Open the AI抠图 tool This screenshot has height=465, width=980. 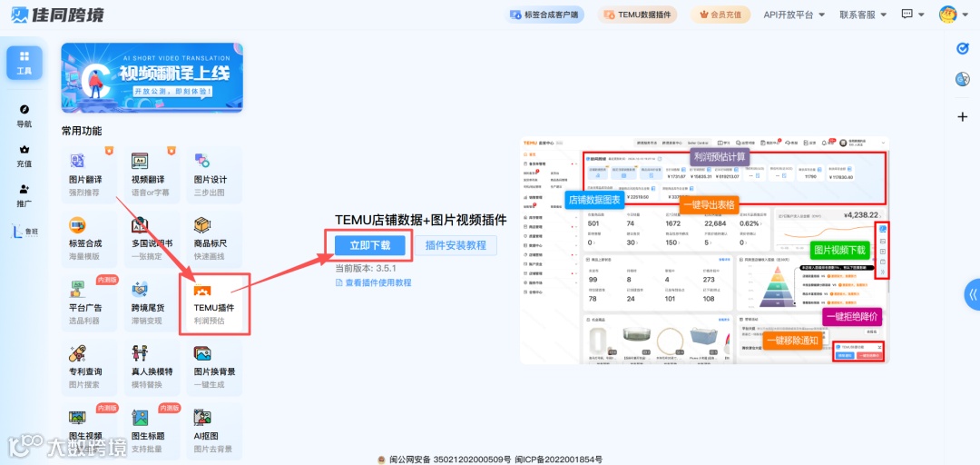tap(214, 431)
